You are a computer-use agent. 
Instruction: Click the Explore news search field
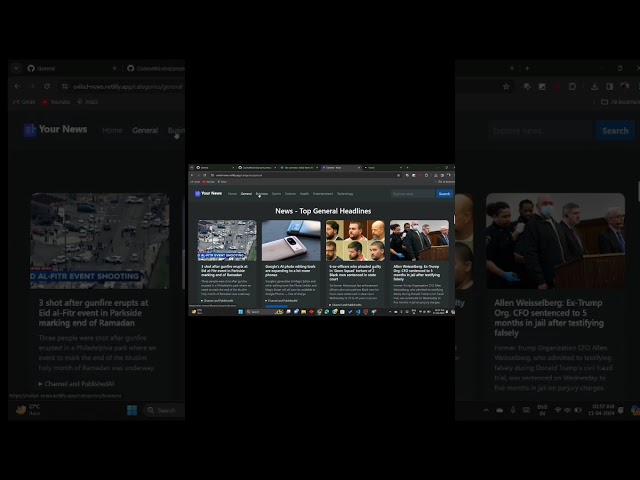(413, 193)
